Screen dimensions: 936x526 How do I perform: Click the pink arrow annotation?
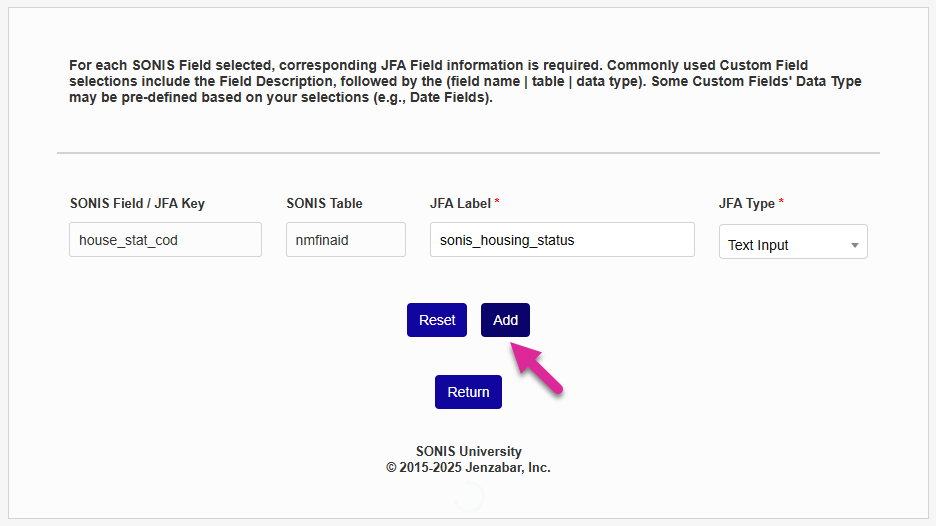(x=538, y=367)
